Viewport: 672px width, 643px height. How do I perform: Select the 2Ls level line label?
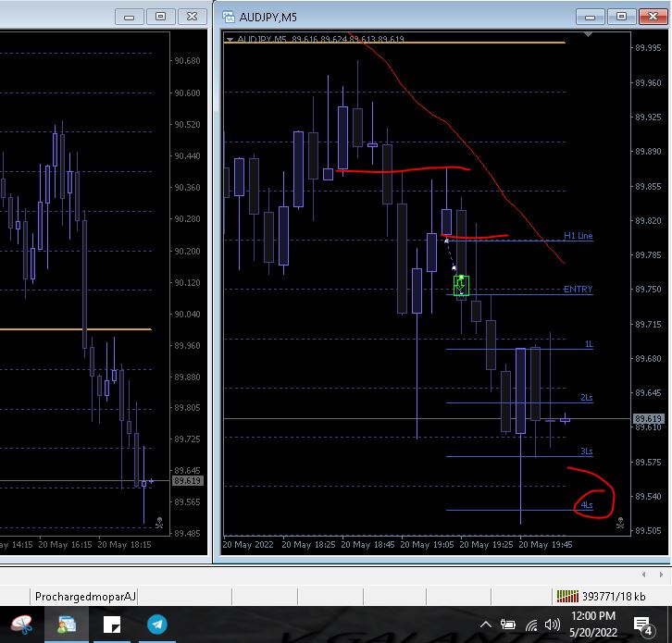[586, 398]
